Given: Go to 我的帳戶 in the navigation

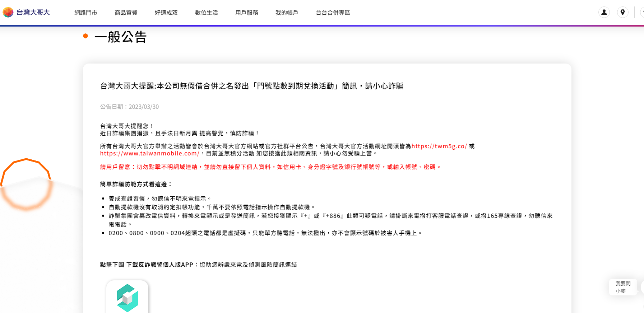Looking at the screenshot, I should pos(287,13).
